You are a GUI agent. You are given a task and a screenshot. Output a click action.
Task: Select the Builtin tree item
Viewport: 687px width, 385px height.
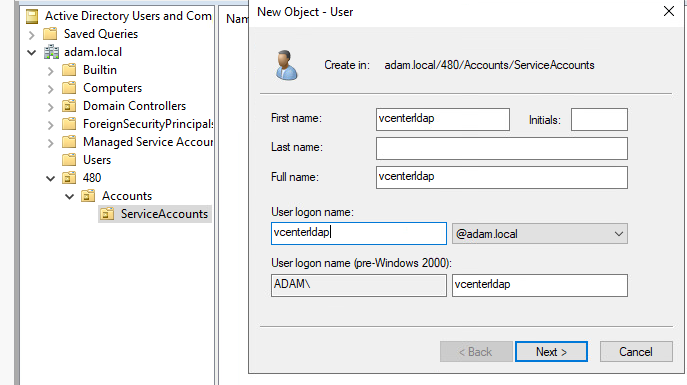100,70
